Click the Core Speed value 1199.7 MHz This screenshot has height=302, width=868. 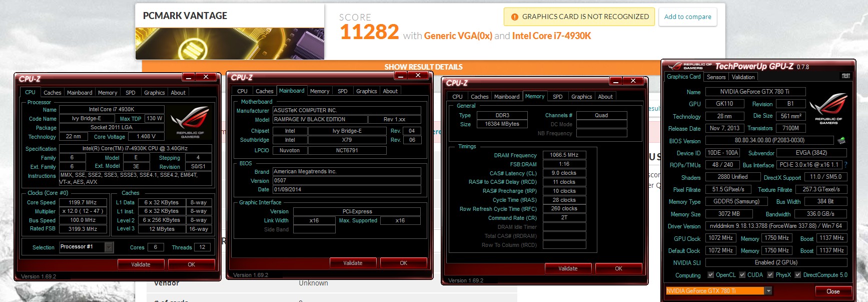83,203
